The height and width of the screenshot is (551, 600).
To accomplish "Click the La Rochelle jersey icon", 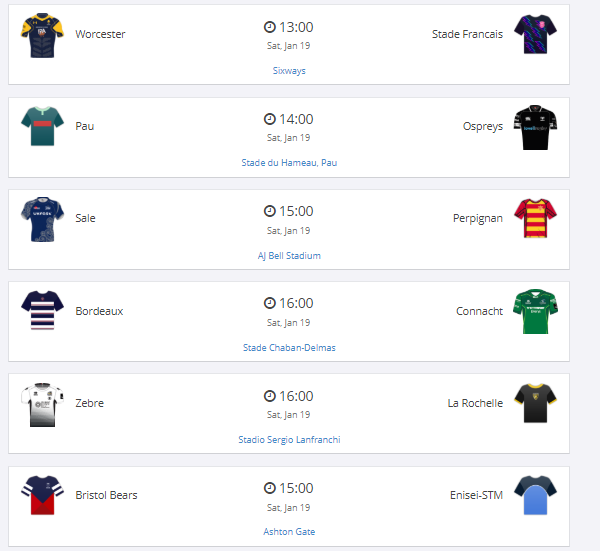I will (x=535, y=404).
